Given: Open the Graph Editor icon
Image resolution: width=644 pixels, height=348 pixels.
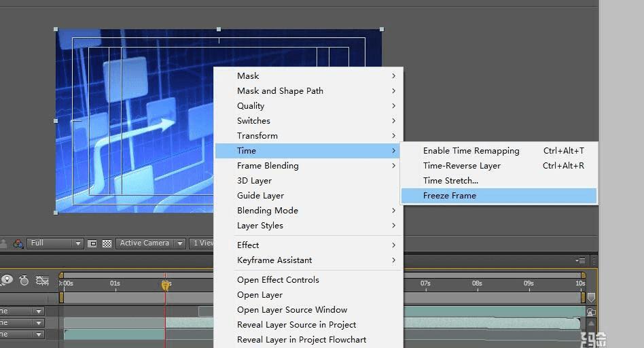Looking at the screenshot, I should [42, 281].
